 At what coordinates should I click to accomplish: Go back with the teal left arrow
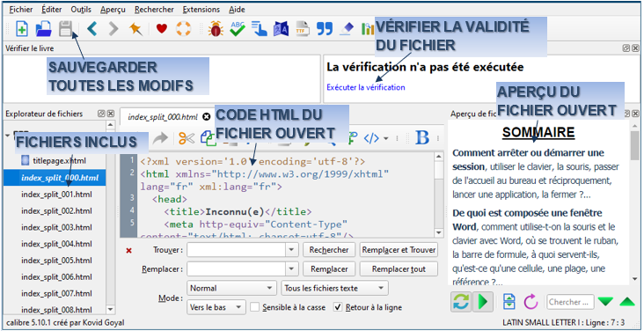(92, 29)
